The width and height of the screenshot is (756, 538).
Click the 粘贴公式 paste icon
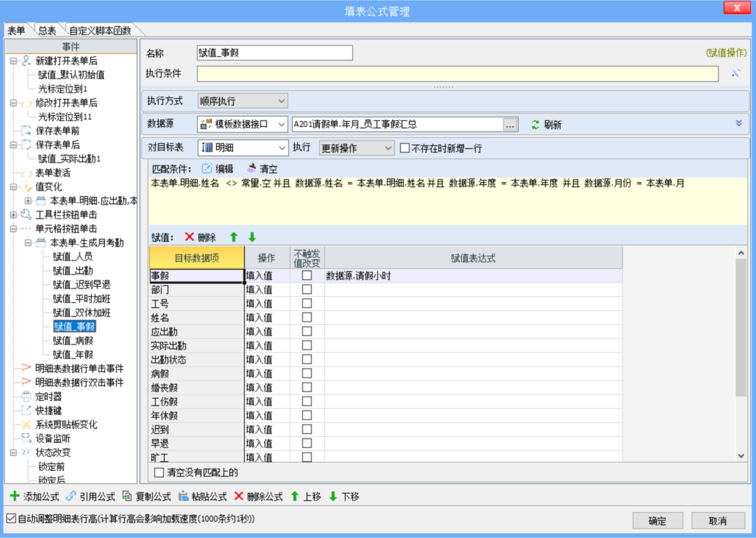click(x=183, y=496)
